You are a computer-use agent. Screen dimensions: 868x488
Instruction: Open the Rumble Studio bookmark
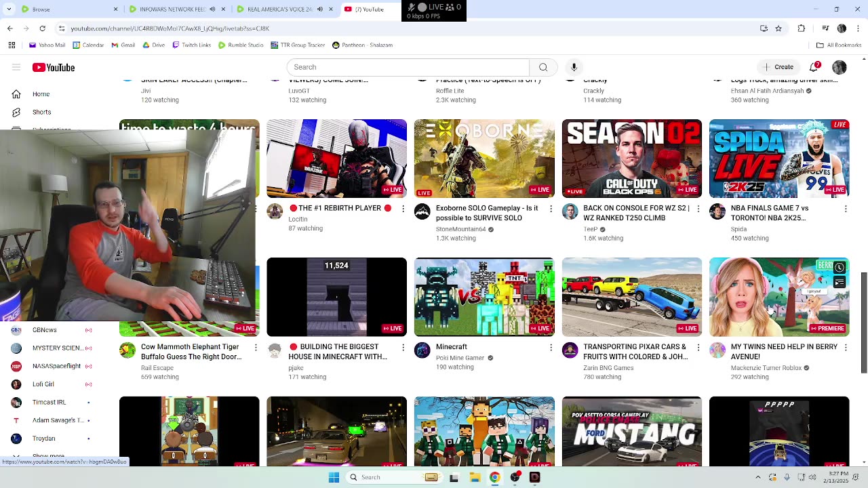(241, 45)
